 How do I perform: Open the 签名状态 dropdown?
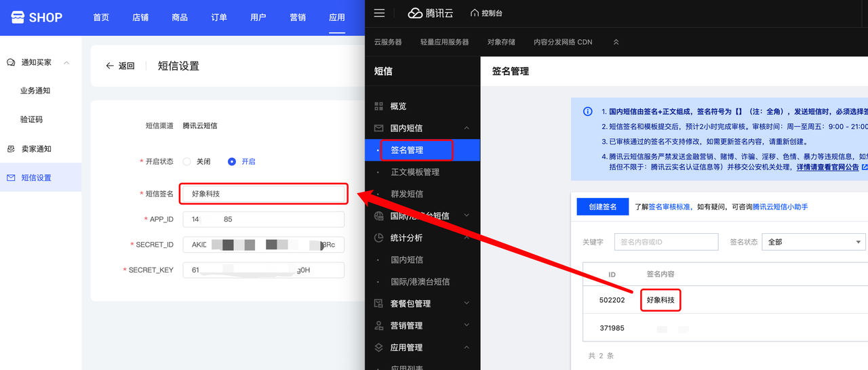click(814, 242)
